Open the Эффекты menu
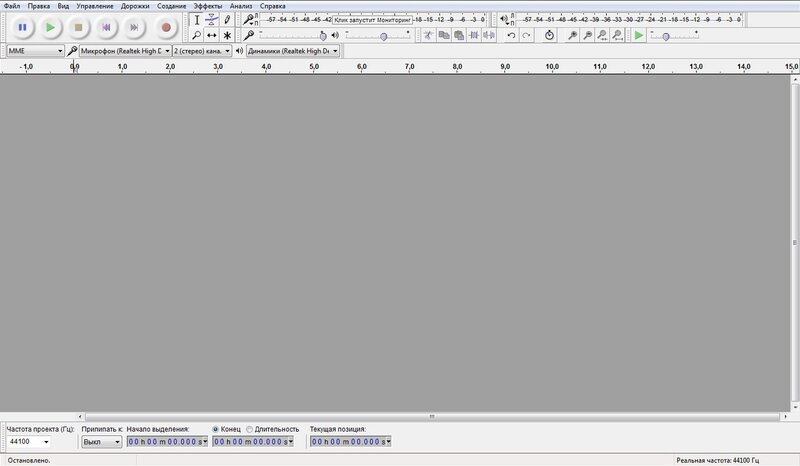 point(207,6)
